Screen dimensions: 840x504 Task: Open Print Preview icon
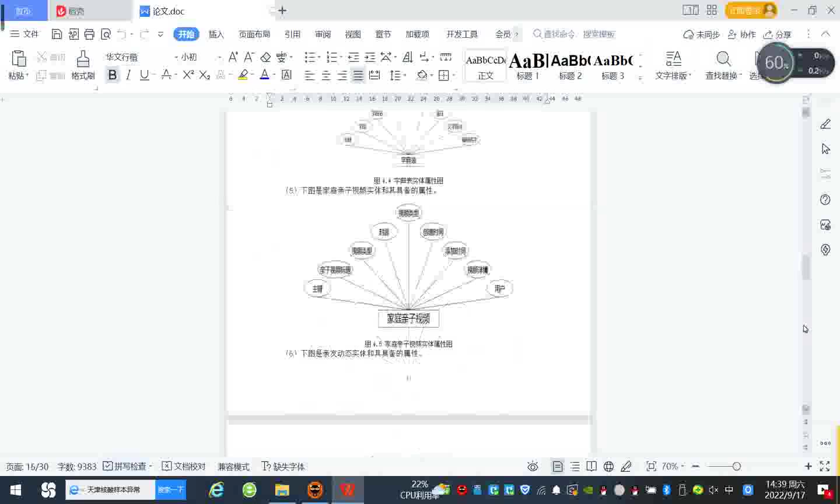[x=106, y=34]
